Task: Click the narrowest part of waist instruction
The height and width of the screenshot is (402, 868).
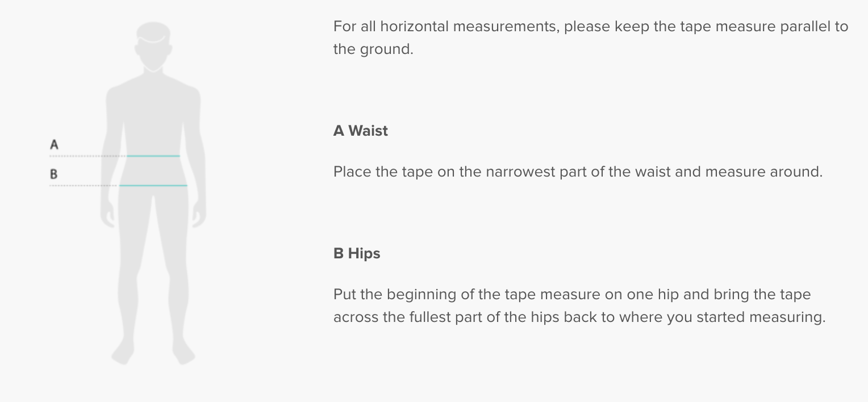Action: point(578,171)
